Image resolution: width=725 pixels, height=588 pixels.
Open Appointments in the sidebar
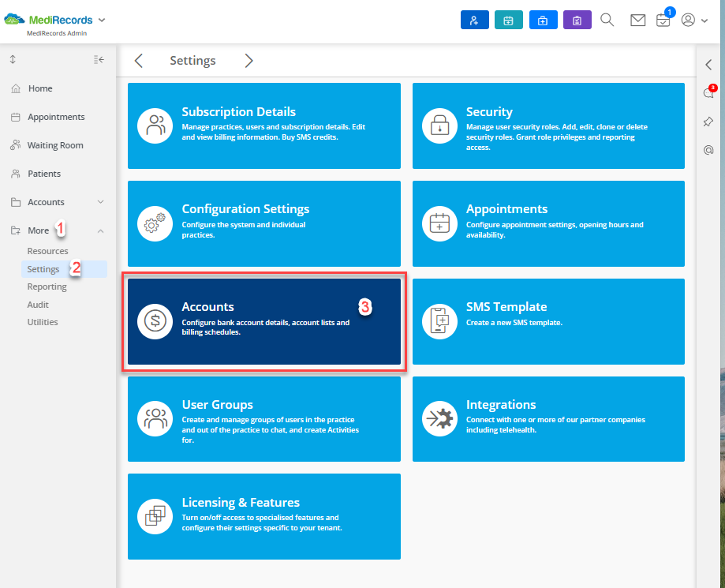(x=58, y=117)
